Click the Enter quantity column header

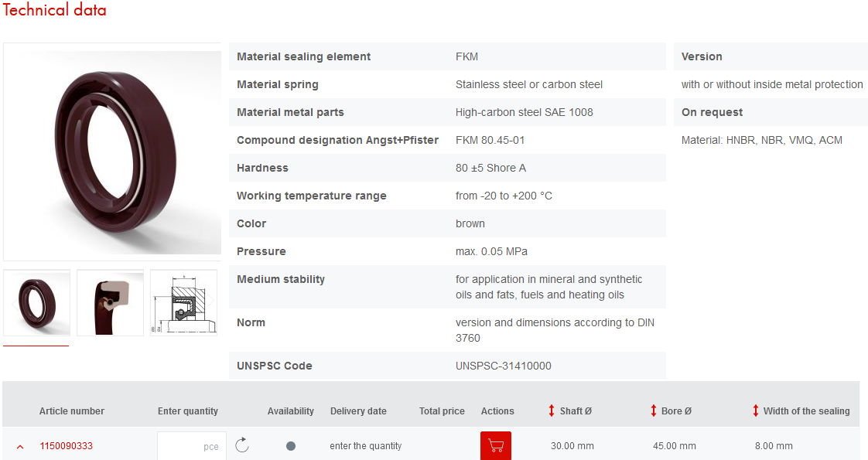pyautogui.click(x=188, y=411)
